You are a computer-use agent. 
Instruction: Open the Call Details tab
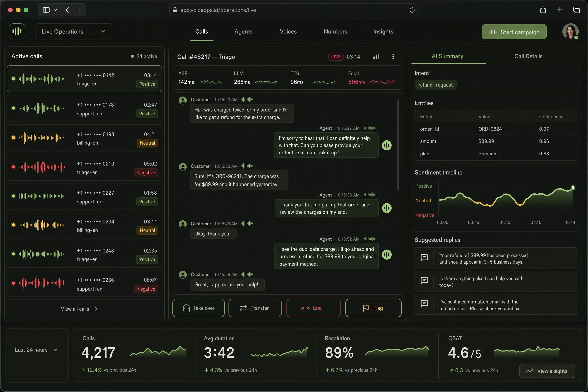528,56
